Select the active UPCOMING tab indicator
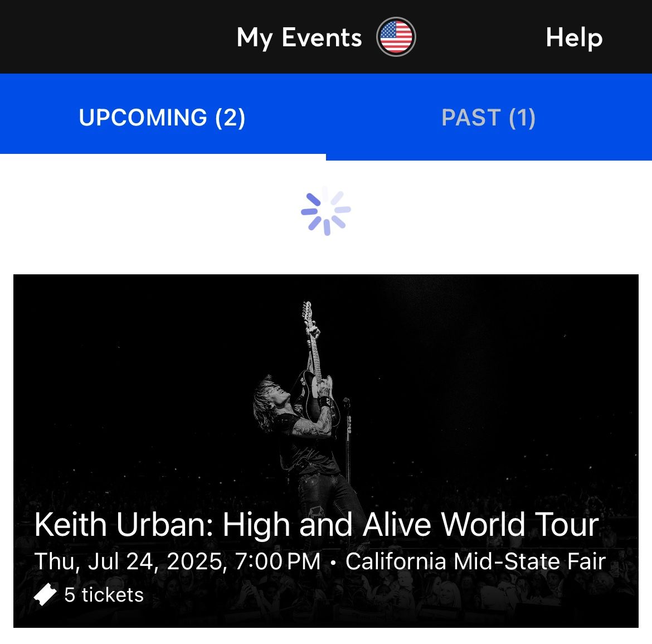The height and width of the screenshot is (644, 652). 163,153
